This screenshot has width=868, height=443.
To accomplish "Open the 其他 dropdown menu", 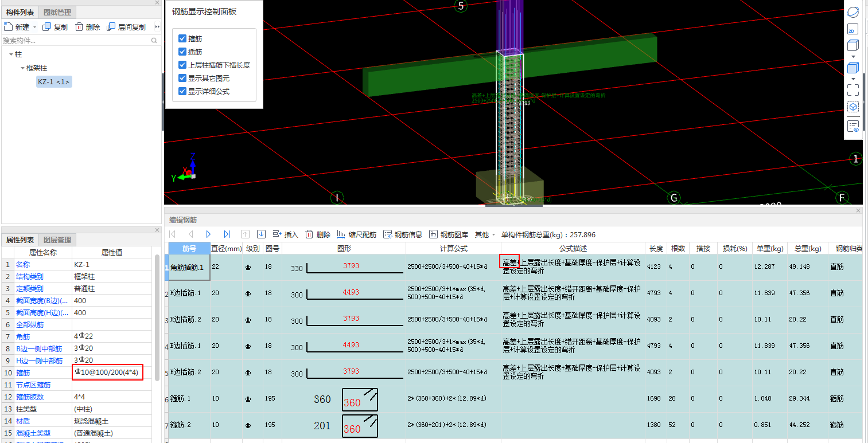I will click(x=485, y=234).
